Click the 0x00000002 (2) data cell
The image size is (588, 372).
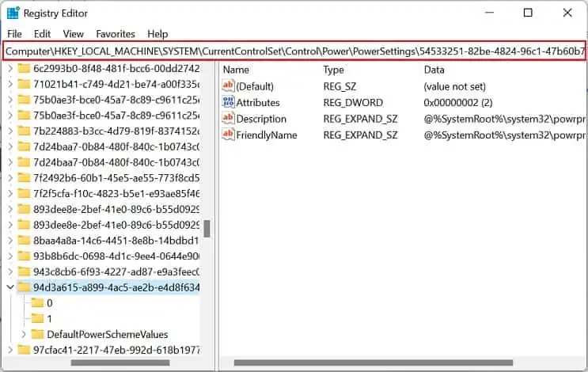pos(458,102)
